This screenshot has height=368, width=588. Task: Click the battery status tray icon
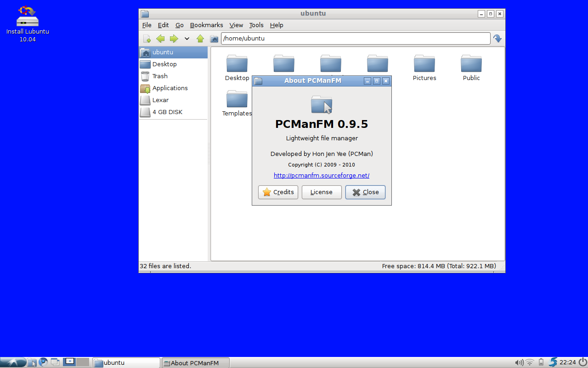(x=542, y=362)
